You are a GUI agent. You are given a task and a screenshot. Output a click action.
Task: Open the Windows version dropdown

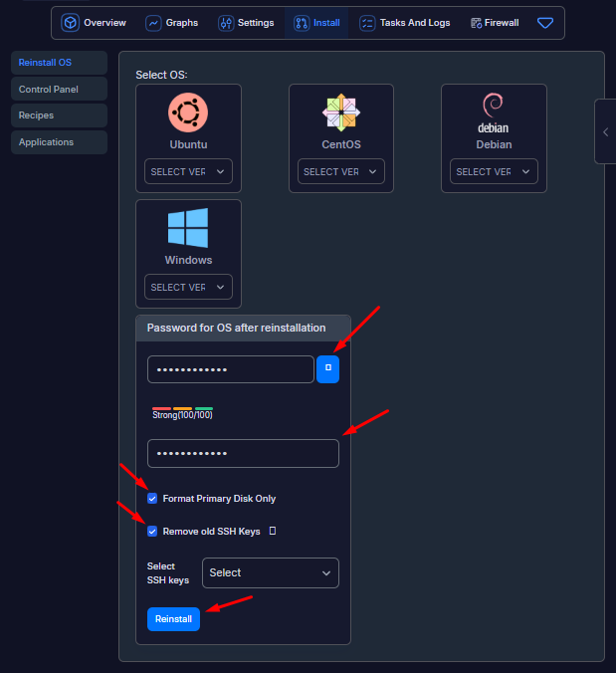pyautogui.click(x=188, y=287)
